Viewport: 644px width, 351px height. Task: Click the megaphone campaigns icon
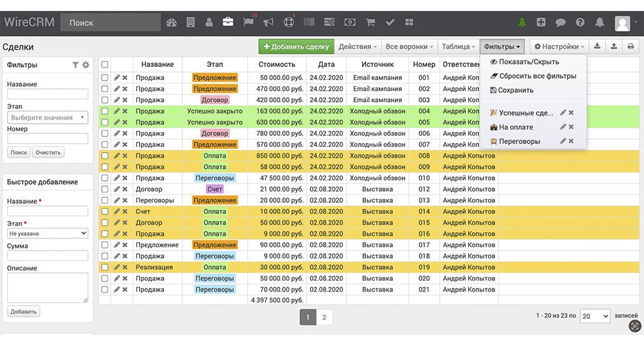pyautogui.click(x=269, y=22)
